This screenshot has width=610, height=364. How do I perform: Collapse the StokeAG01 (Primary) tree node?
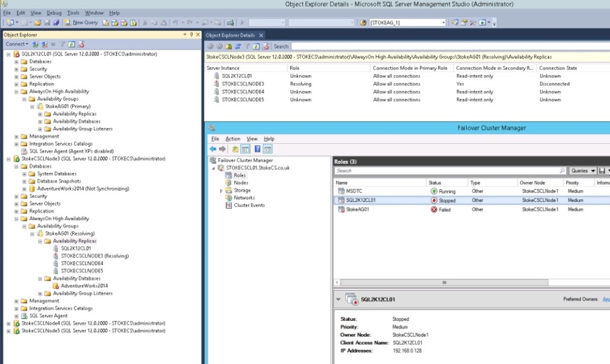(x=31, y=106)
